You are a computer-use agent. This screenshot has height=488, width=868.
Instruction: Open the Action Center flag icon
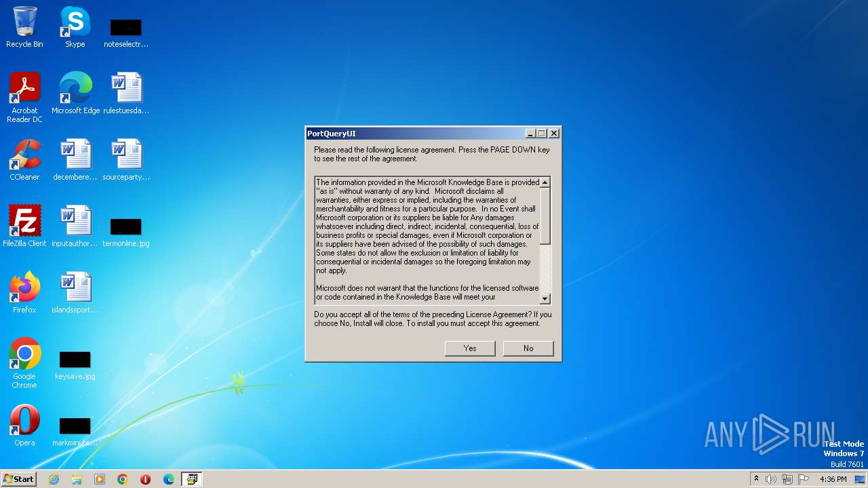tap(804, 479)
